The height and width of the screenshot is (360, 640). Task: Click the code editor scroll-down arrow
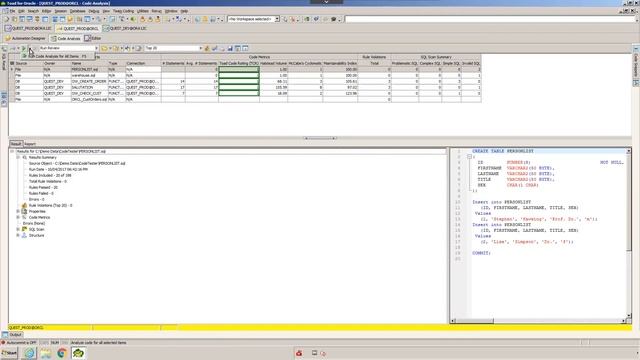(629, 316)
